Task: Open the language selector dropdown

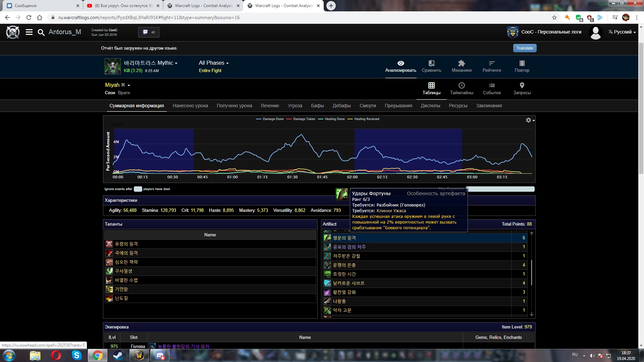Action: pos(622,32)
